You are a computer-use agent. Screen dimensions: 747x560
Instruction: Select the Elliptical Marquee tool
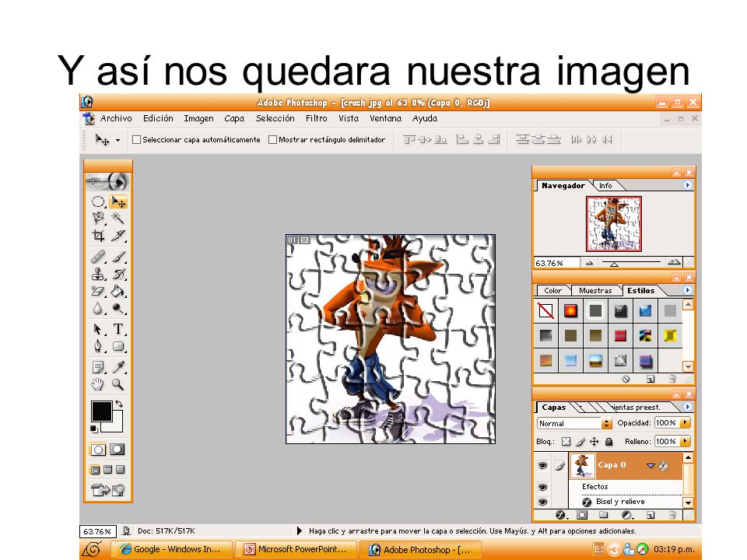click(98, 202)
